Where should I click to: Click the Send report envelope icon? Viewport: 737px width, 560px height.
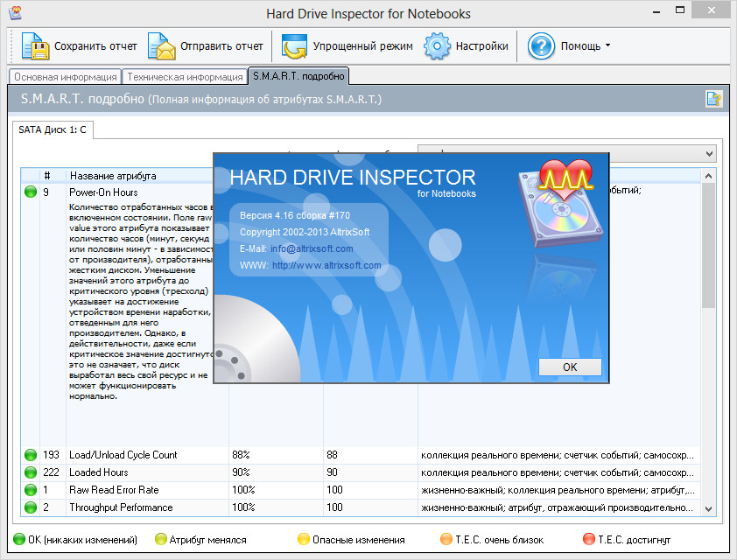point(162,45)
